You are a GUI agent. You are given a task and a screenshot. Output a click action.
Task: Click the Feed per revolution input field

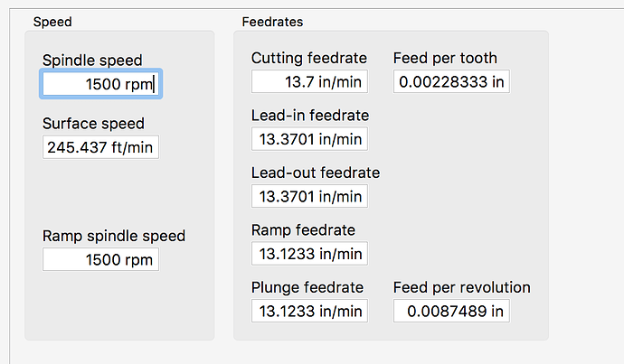tap(451, 312)
